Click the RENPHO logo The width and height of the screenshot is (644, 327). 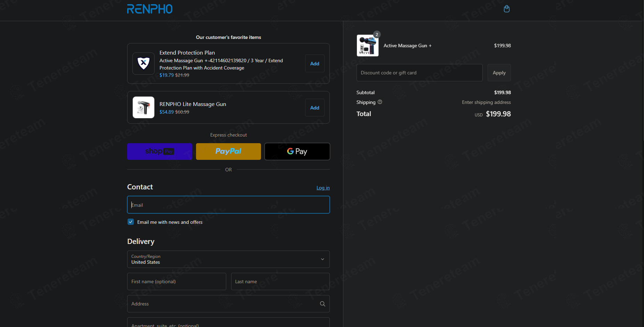150,9
